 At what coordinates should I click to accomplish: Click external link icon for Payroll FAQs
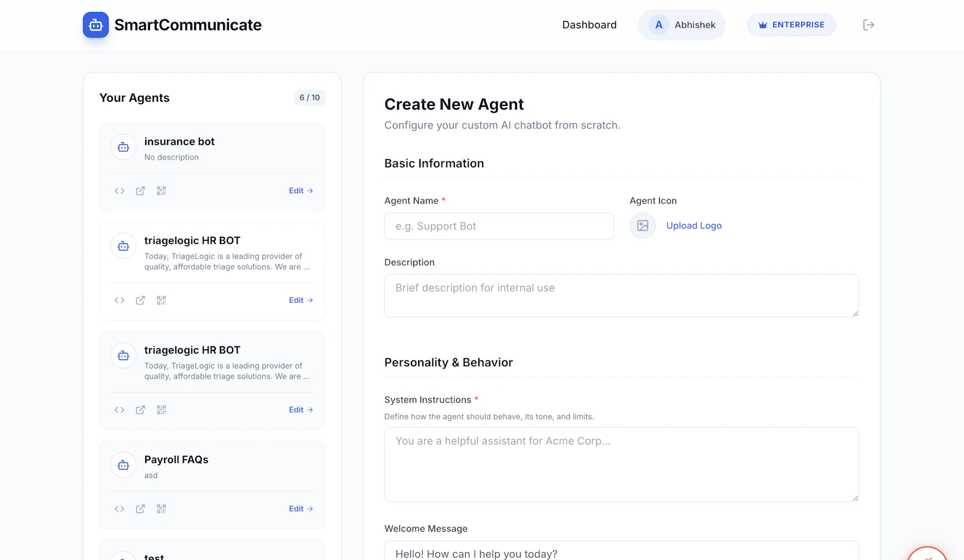coord(140,509)
